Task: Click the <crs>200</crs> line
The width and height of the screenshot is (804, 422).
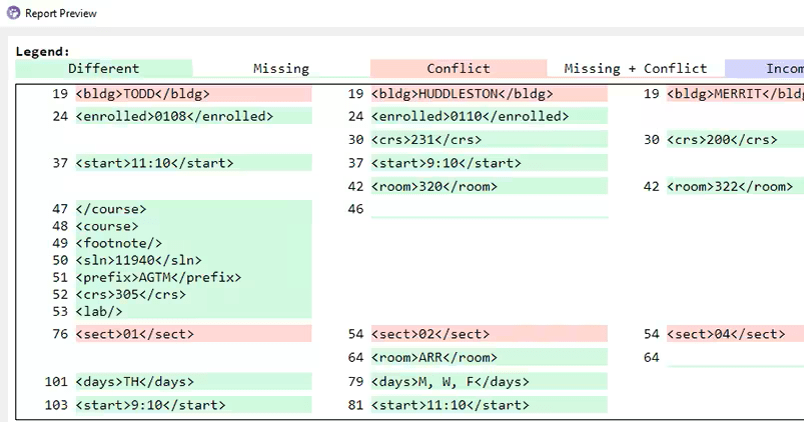Action: tap(735, 139)
